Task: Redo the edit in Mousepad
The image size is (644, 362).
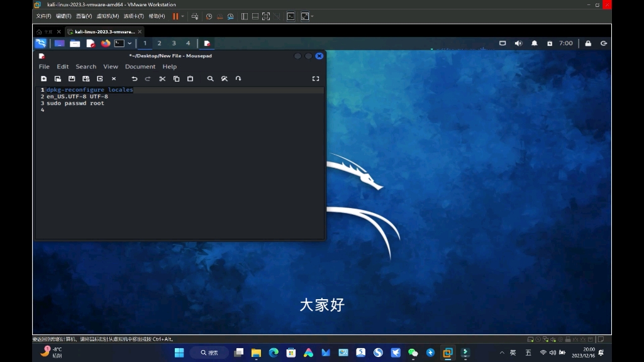Action: click(x=148, y=79)
